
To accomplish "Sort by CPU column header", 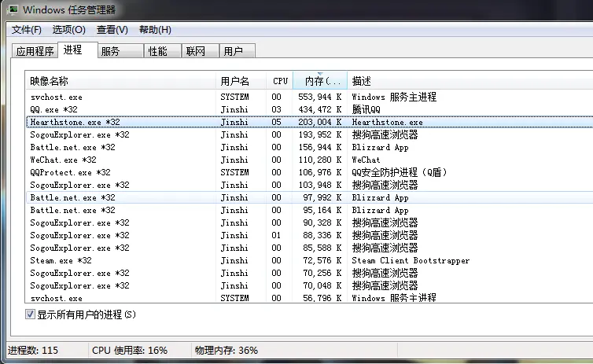I will pyautogui.click(x=280, y=81).
